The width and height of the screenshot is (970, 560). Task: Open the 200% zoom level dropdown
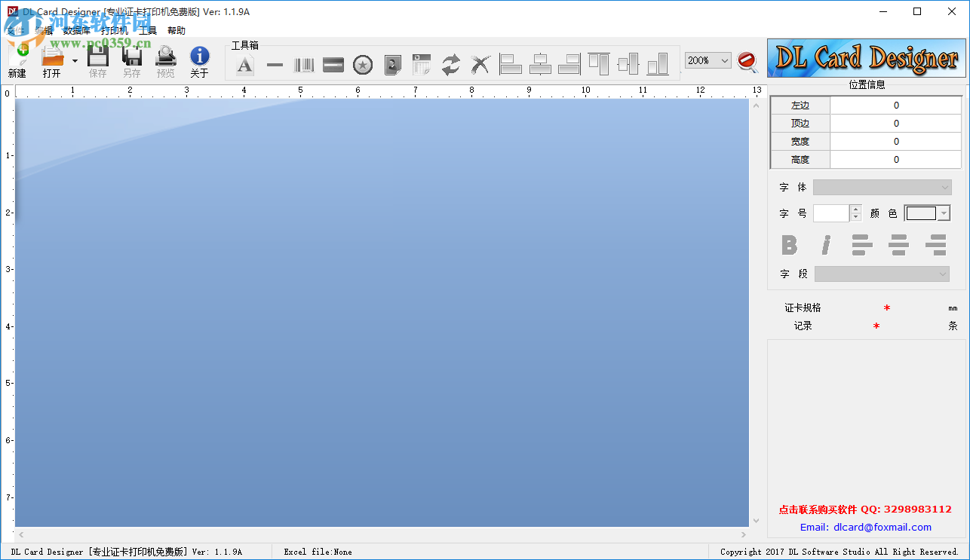708,60
